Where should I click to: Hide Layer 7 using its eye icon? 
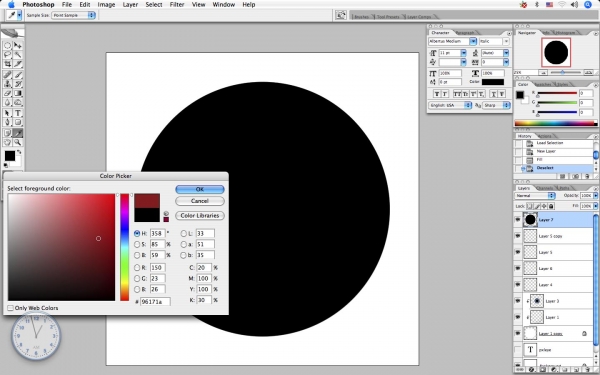(x=517, y=220)
